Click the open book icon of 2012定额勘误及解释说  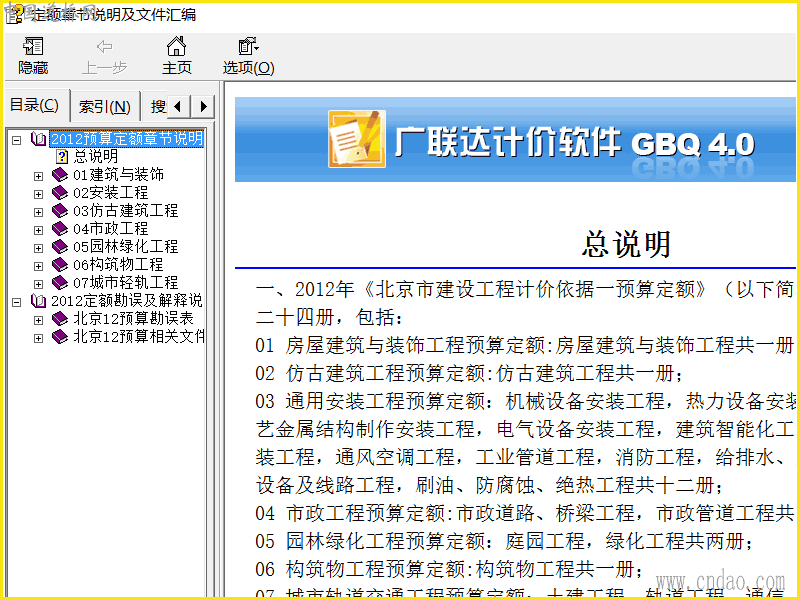[39, 301]
